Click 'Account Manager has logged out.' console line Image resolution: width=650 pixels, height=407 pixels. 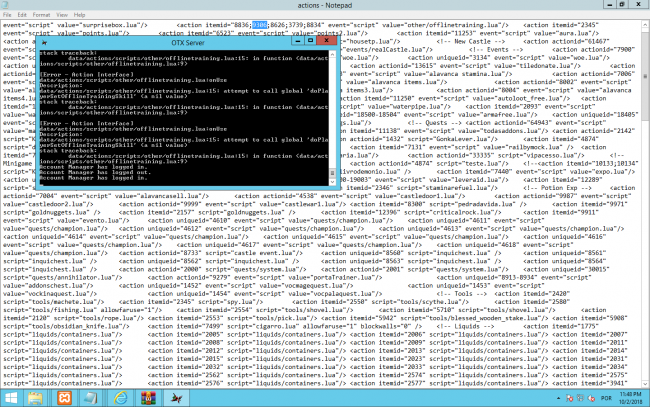click(95, 172)
